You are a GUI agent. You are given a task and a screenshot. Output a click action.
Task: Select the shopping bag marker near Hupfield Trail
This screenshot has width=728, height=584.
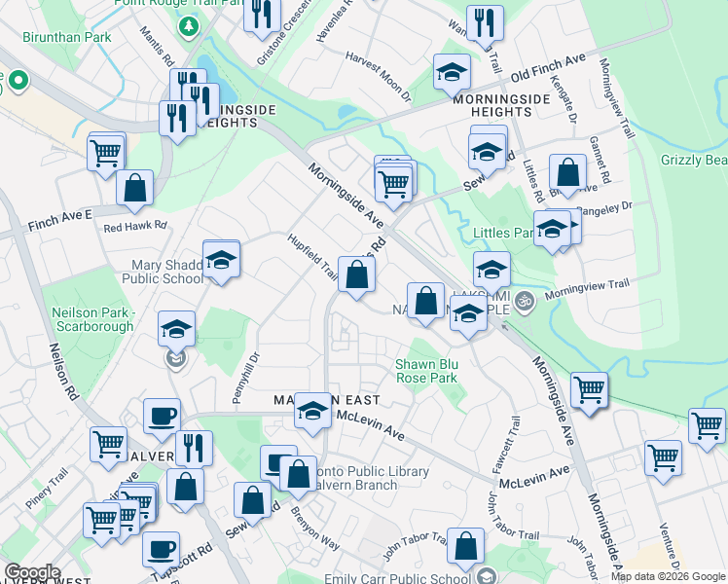pyautogui.click(x=356, y=275)
